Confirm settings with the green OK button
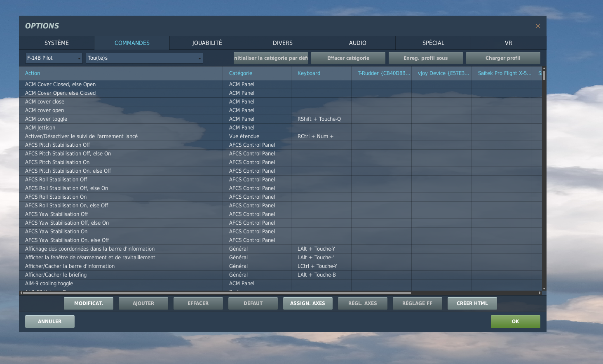 click(515, 322)
